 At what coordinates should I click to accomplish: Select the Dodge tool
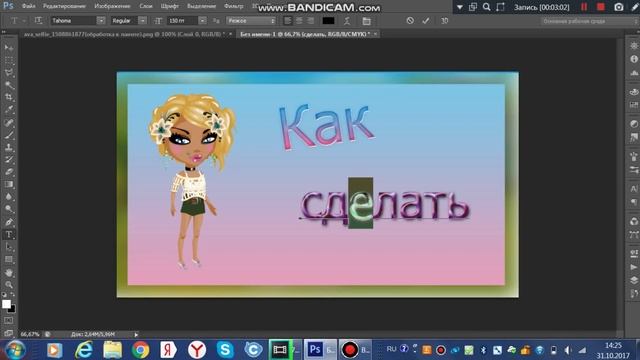9,209
